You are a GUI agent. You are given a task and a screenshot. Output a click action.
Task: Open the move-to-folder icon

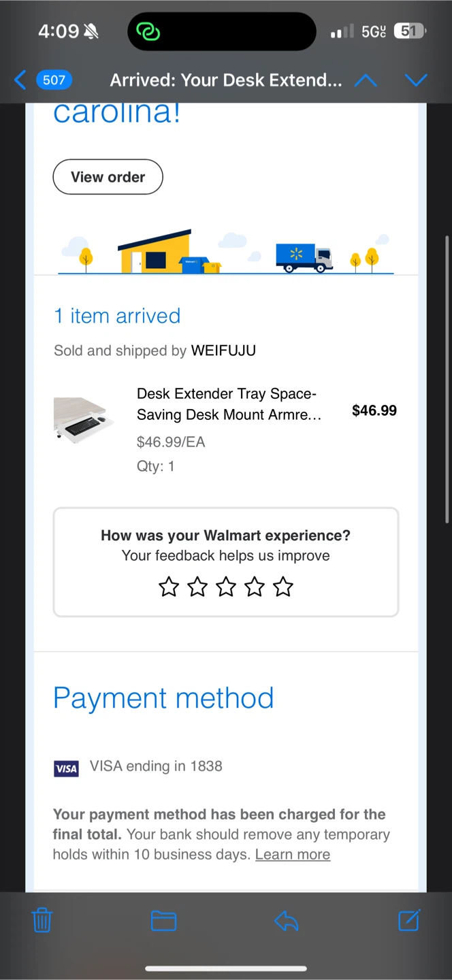[163, 921]
